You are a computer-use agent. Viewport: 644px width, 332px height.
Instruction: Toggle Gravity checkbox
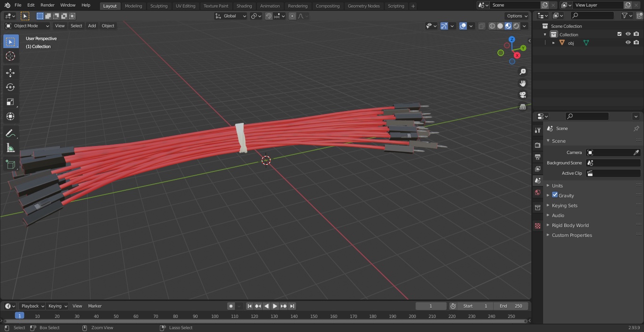click(x=555, y=195)
